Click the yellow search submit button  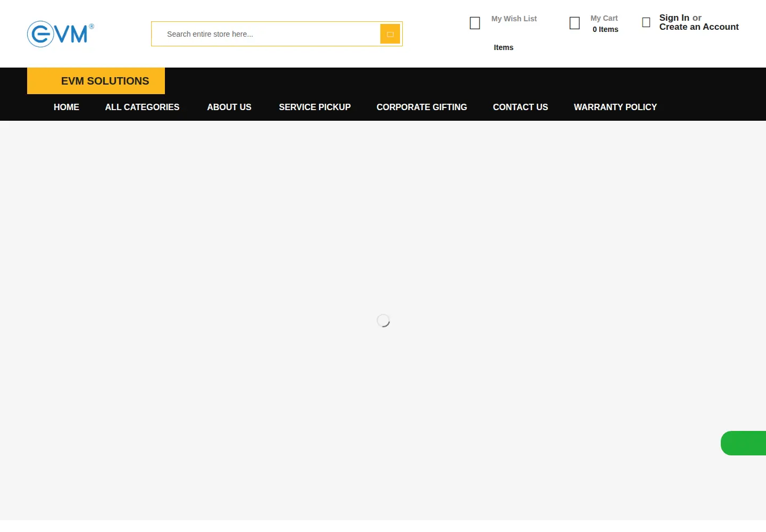(x=390, y=34)
